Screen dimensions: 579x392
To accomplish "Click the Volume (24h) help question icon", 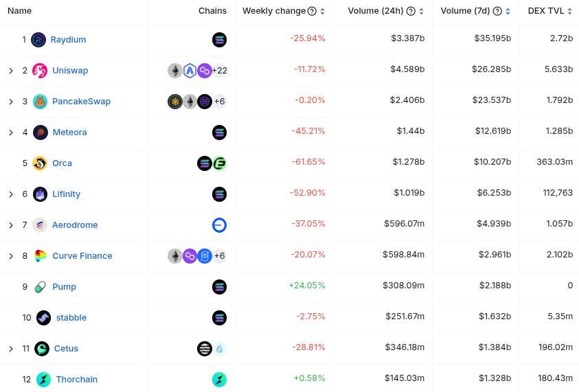I will click(x=411, y=11).
